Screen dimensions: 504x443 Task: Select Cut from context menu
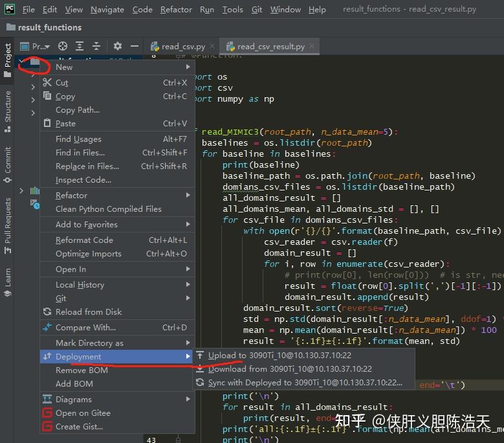pos(117,83)
